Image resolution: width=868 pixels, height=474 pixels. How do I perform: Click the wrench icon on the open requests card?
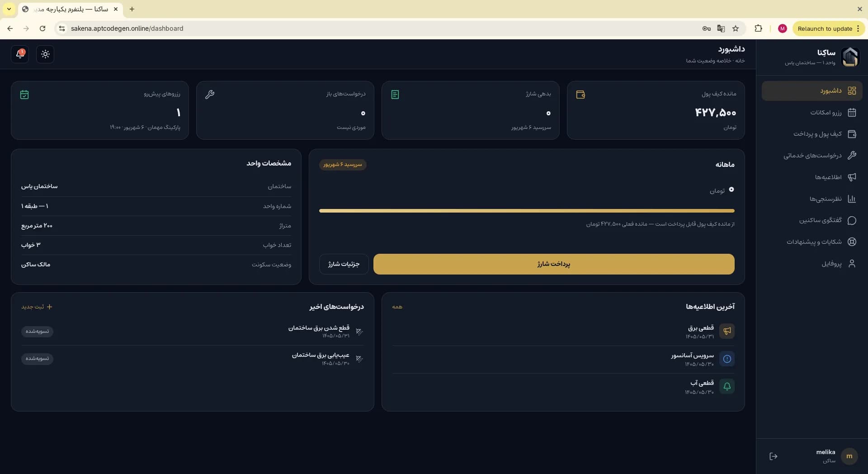[x=210, y=95]
